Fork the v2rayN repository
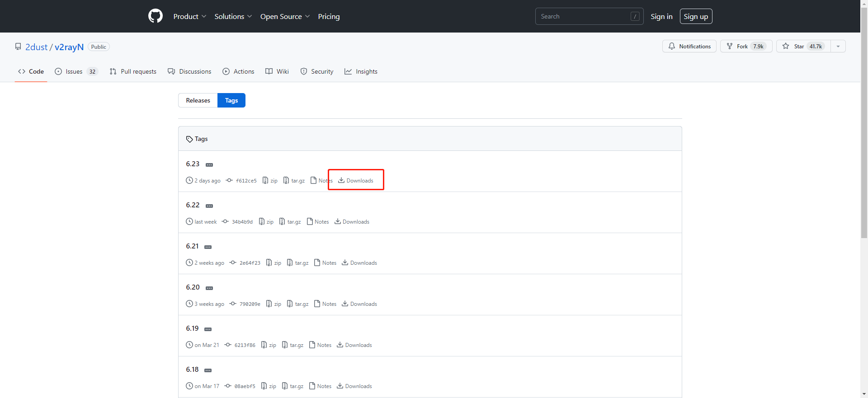This screenshot has height=398, width=868. [x=746, y=46]
